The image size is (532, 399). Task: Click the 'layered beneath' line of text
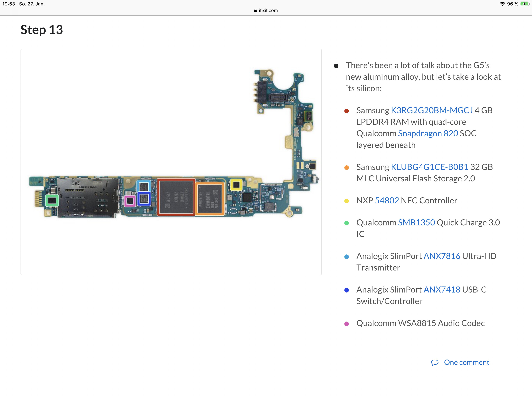pos(386,145)
